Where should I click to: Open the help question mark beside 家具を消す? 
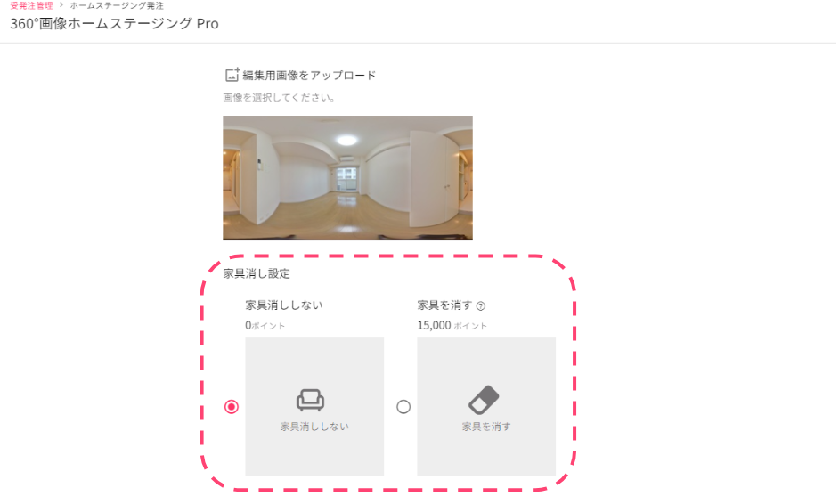(x=480, y=306)
